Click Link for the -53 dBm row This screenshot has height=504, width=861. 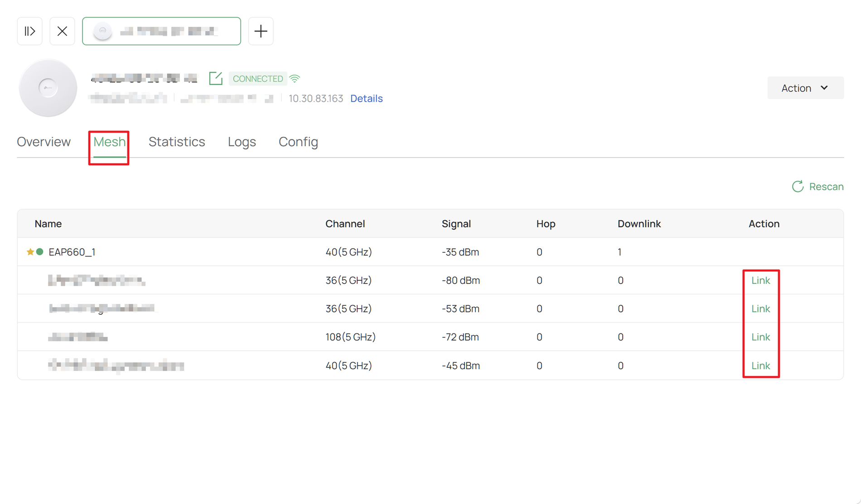coord(760,309)
